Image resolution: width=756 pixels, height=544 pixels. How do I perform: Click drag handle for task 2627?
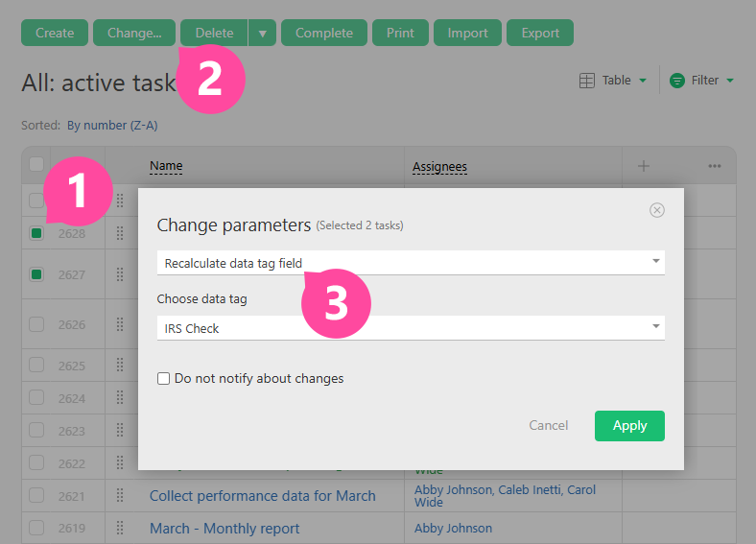120,274
